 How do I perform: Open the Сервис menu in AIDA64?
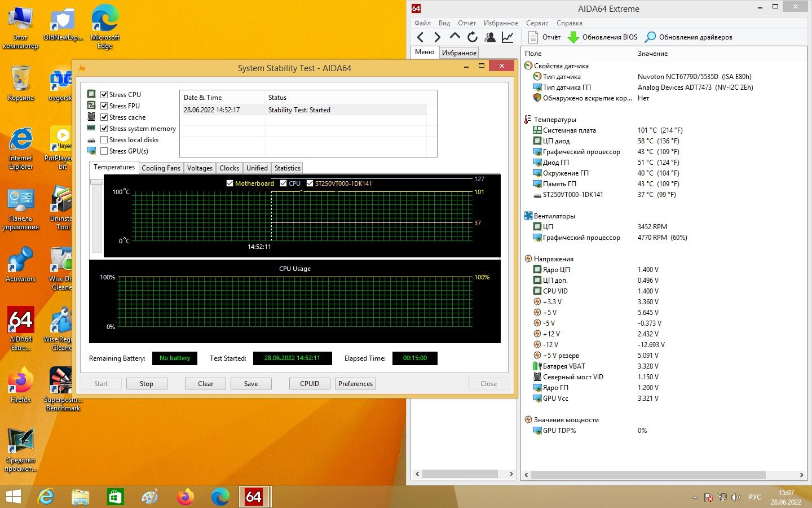(x=537, y=23)
